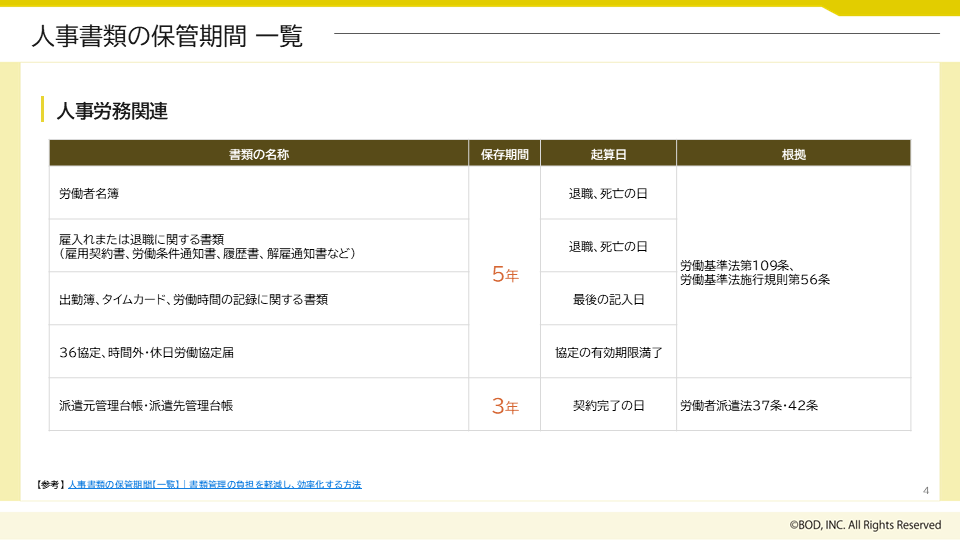Select the 契約完了の日 cell

point(608,405)
